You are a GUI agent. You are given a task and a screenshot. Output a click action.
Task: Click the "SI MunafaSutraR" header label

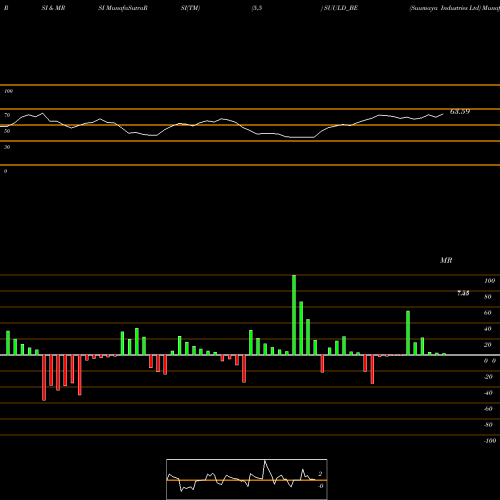[x=123, y=8]
